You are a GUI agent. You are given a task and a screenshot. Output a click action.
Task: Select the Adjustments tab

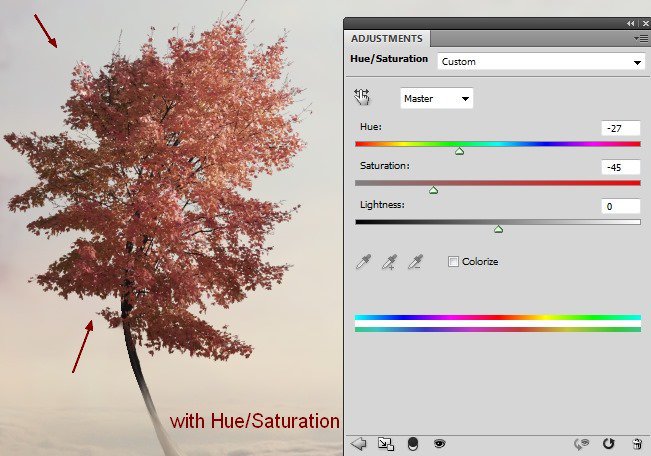387,38
